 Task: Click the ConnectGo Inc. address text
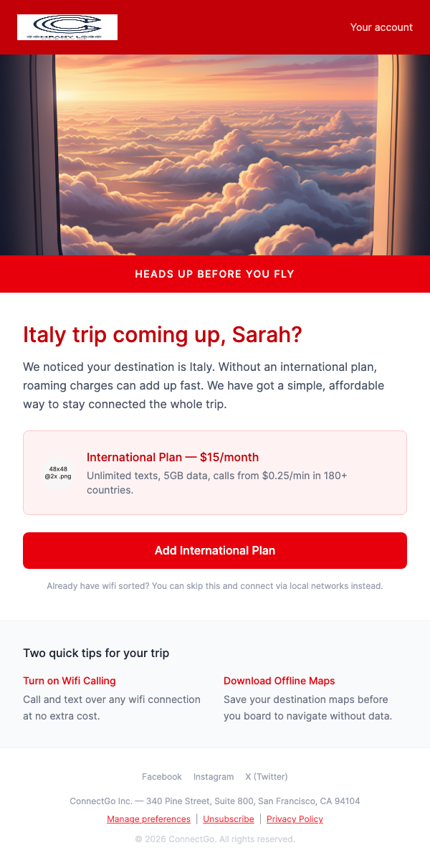point(215,801)
